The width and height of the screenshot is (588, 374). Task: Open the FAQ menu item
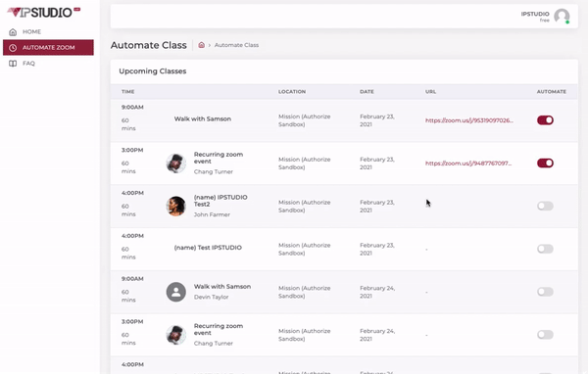click(48, 64)
